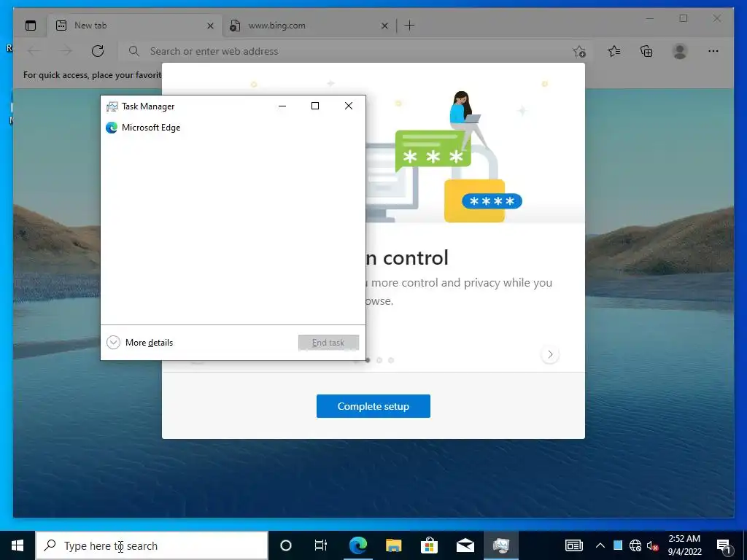Open News and interests taskbar icon
The width and height of the screenshot is (747, 560).
[x=573, y=545]
